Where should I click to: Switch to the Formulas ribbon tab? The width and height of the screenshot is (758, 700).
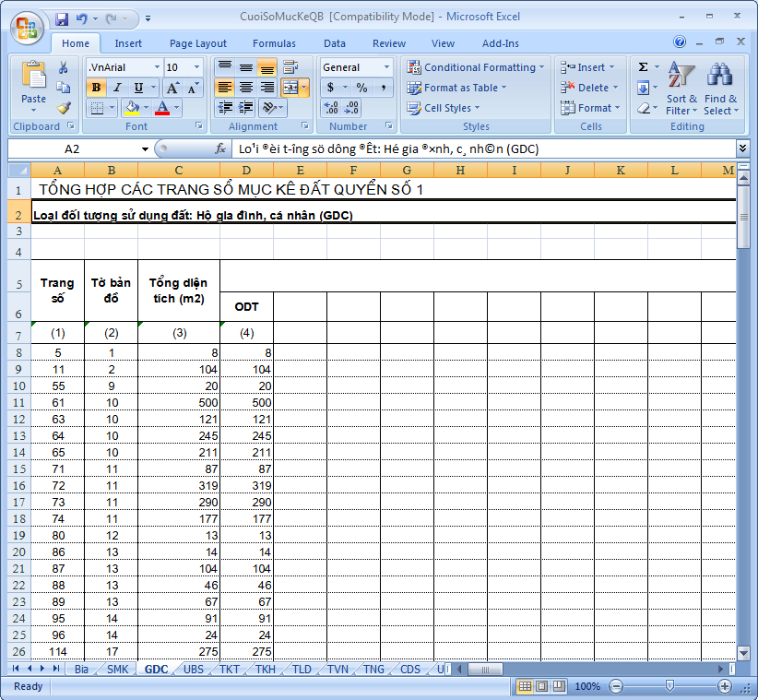274,43
